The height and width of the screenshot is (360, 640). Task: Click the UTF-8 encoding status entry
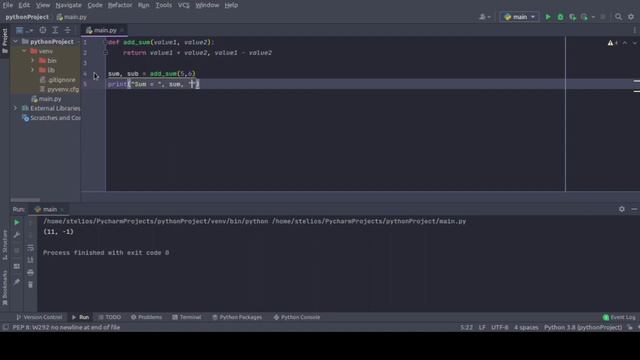point(500,327)
